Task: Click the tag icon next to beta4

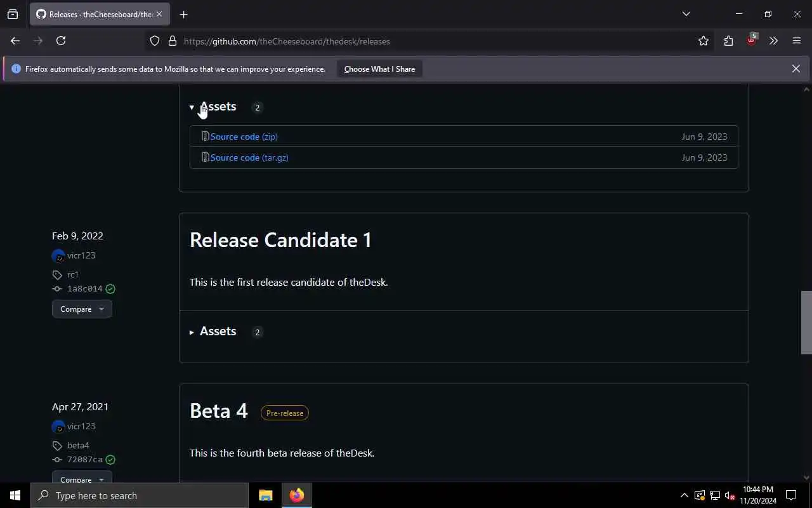Action: [x=57, y=446]
